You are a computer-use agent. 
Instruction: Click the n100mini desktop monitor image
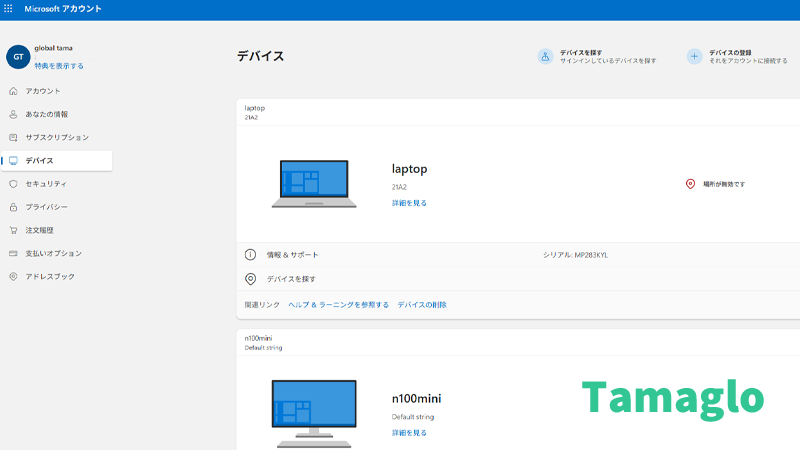pyautogui.click(x=313, y=409)
